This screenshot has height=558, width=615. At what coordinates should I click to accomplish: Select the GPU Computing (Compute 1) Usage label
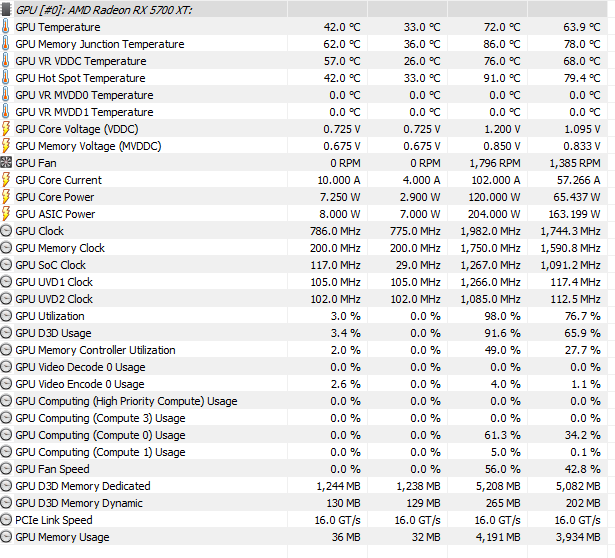pos(100,452)
